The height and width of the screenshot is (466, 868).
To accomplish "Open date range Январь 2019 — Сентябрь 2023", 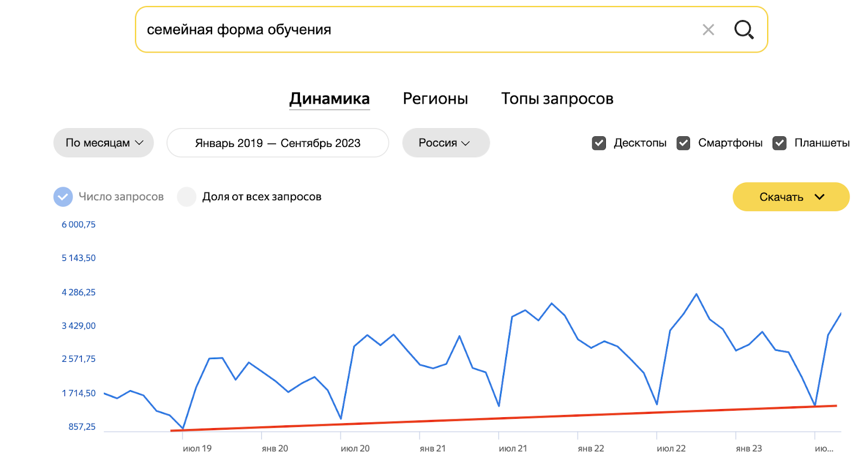I will tap(278, 143).
